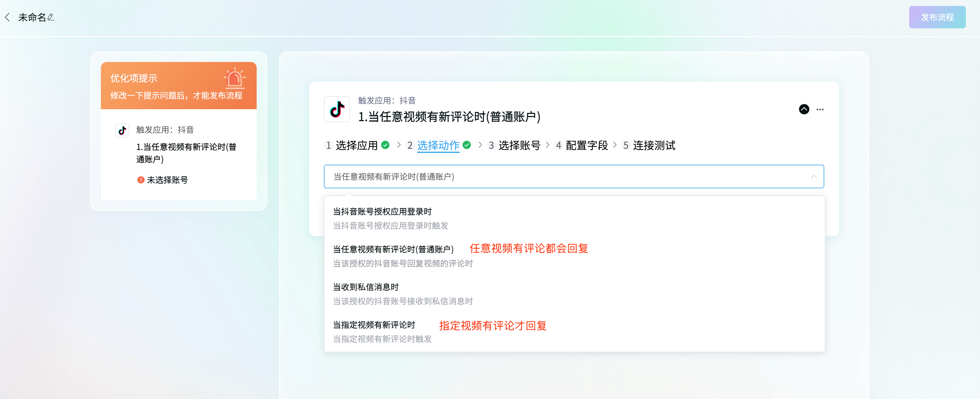
Task: Click the back arrow beside 未命名
Action: (x=7, y=17)
